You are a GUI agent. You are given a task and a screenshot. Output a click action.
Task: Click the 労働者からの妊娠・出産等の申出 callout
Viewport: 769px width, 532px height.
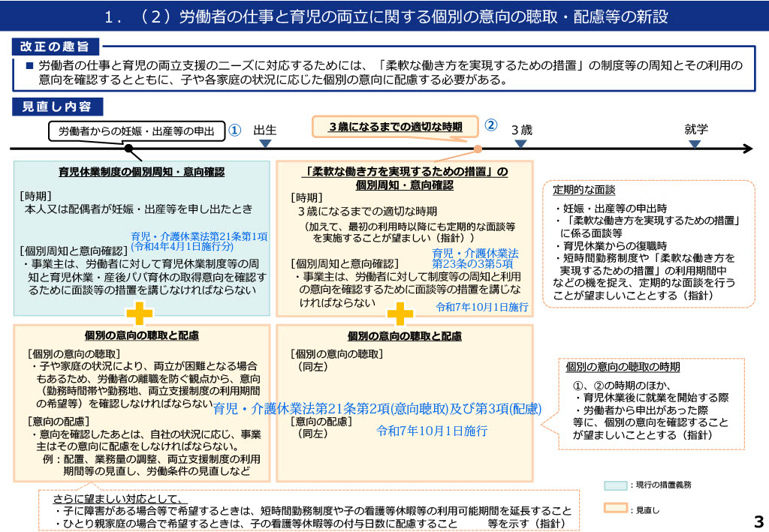coord(137,131)
